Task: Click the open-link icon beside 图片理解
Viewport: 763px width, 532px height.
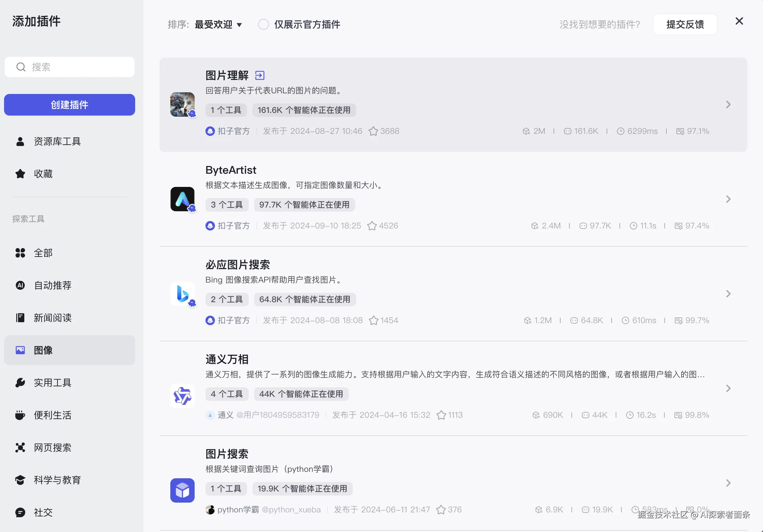Action: [260, 75]
